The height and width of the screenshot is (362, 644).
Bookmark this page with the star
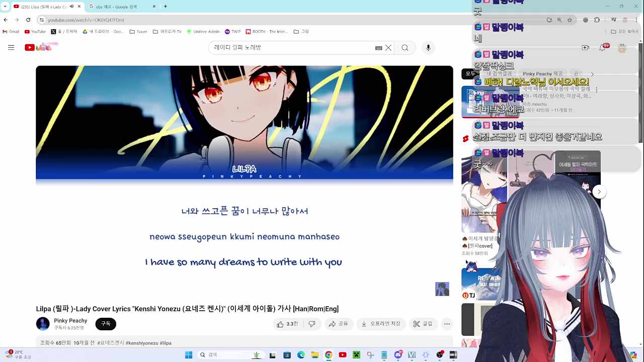point(570,20)
